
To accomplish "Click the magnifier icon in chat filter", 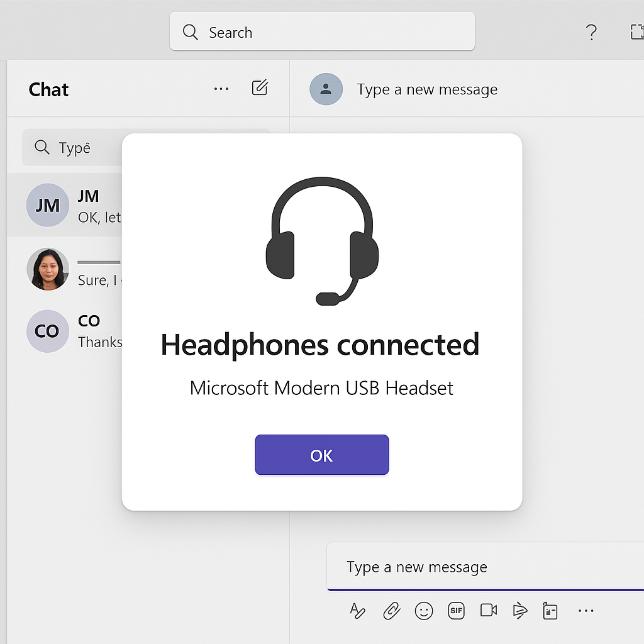I will click(42, 147).
